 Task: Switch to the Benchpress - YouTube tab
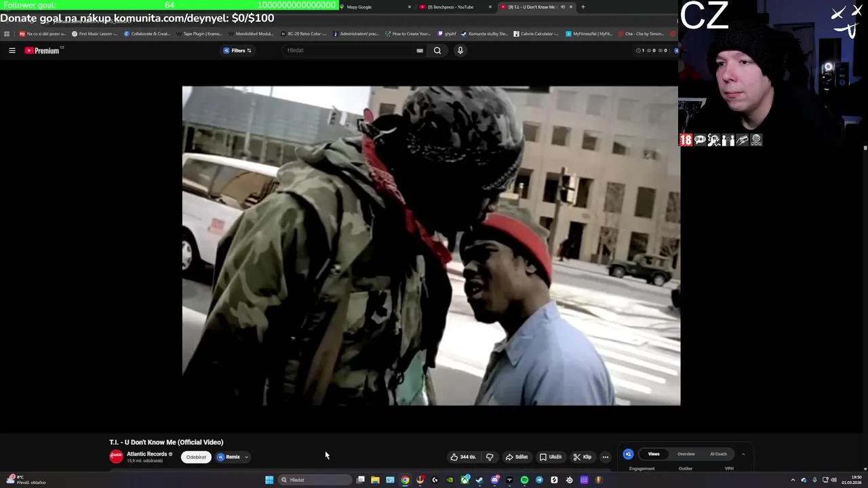[x=454, y=7]
